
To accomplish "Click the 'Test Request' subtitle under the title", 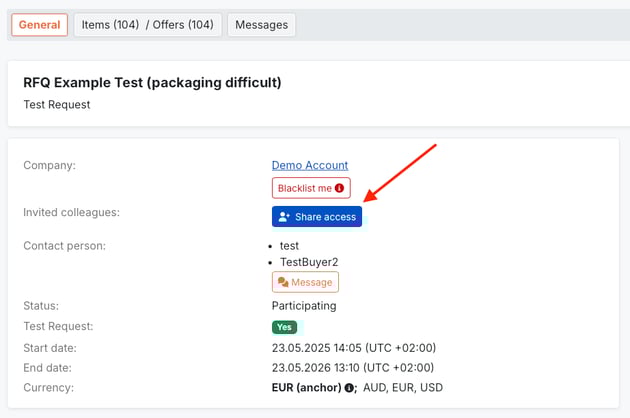I will (x=57, y=104).
